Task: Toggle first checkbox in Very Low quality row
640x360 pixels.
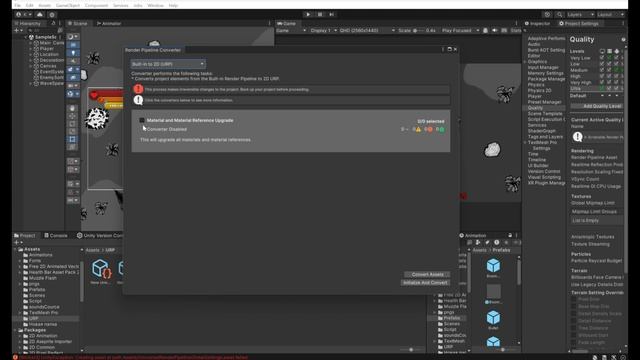Action: pyautogui.click(x=602, y=58)
